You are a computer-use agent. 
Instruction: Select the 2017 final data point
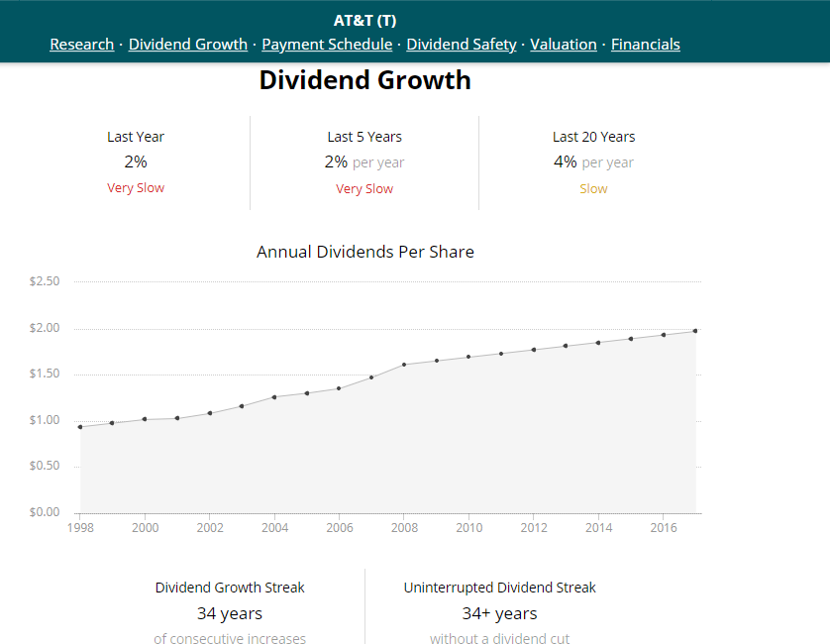695,331
